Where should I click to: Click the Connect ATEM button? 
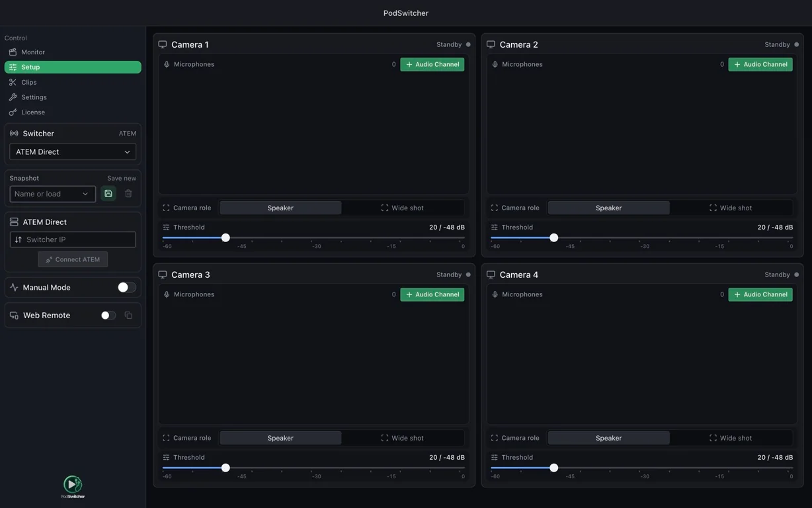(x=73, y=259)
